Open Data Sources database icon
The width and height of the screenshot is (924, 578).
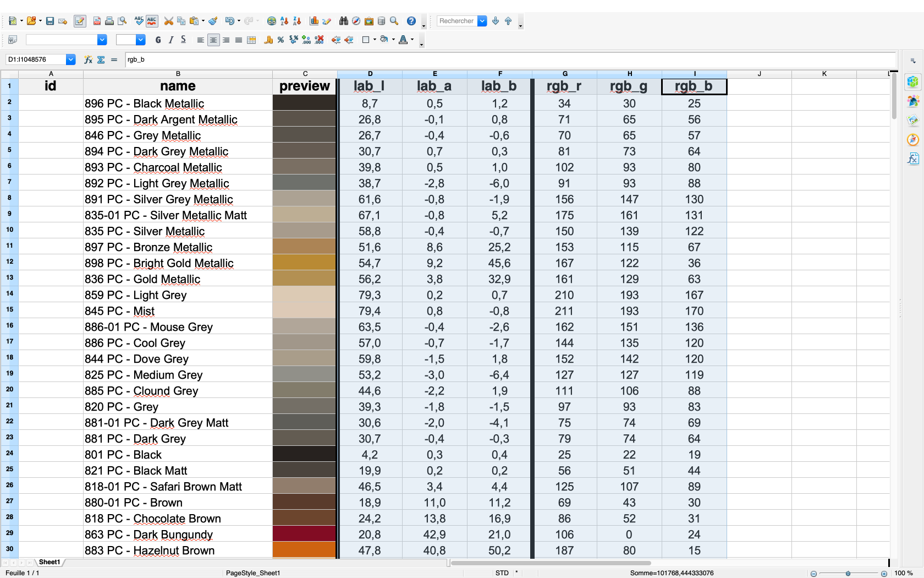(382, 21)
